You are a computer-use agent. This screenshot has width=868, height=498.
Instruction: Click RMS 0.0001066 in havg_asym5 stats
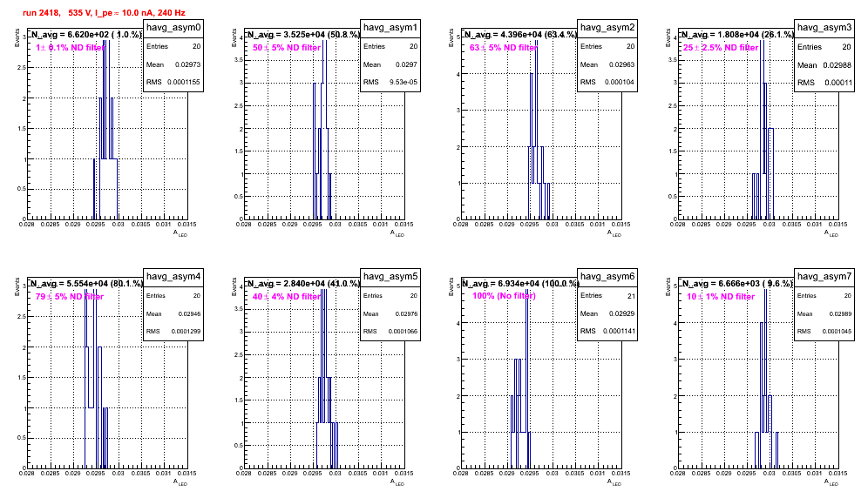click(x=390, y=331)
